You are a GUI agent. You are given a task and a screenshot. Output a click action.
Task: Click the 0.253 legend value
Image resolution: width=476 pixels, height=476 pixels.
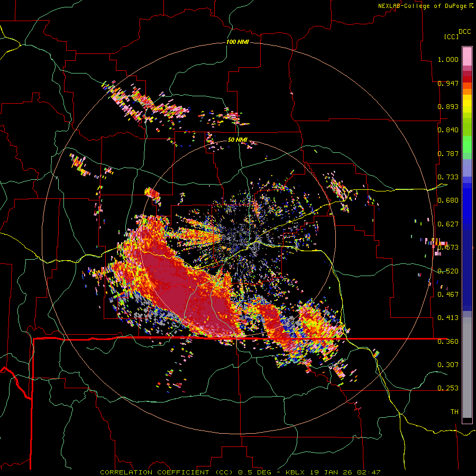click(x=448, y=388)
